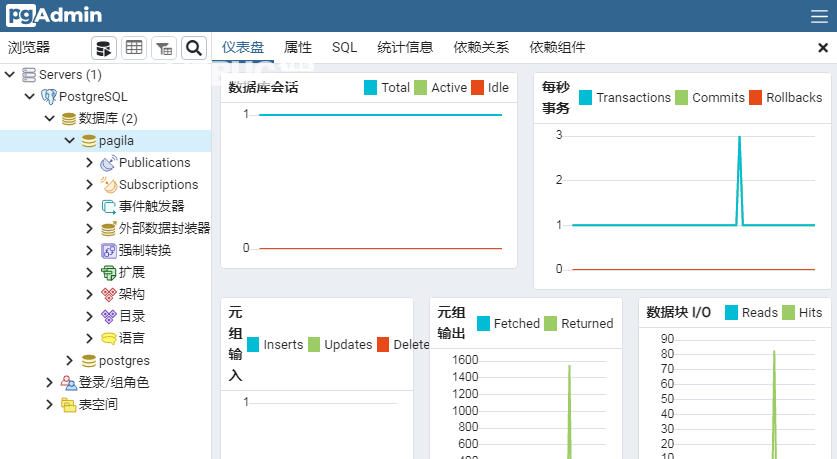837x459 pixels.
Task: Collapse the pagila database node
Action: 69,141
